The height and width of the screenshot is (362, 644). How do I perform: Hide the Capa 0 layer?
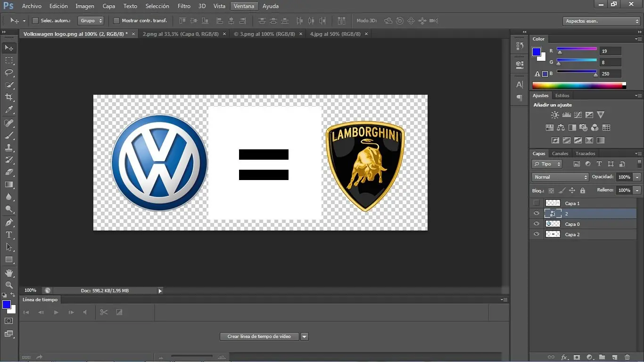click(x=536, y=224)
